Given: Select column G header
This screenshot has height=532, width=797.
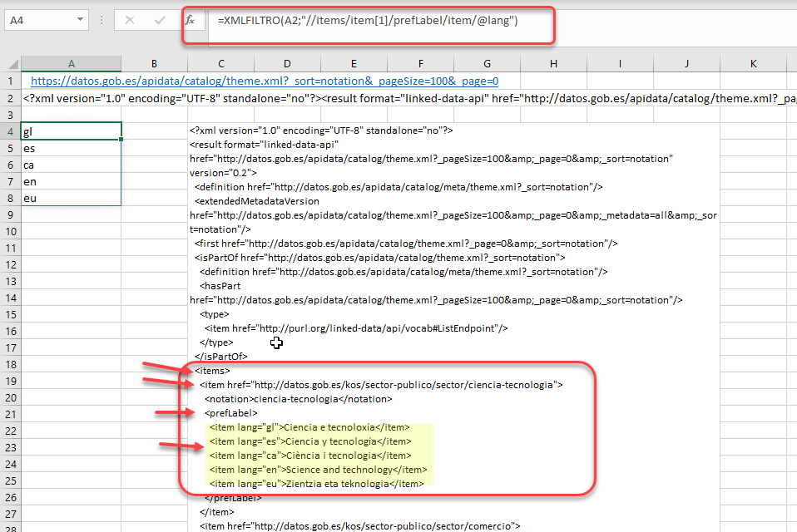Looking at the screenshot, I should (x=487, y=63).
